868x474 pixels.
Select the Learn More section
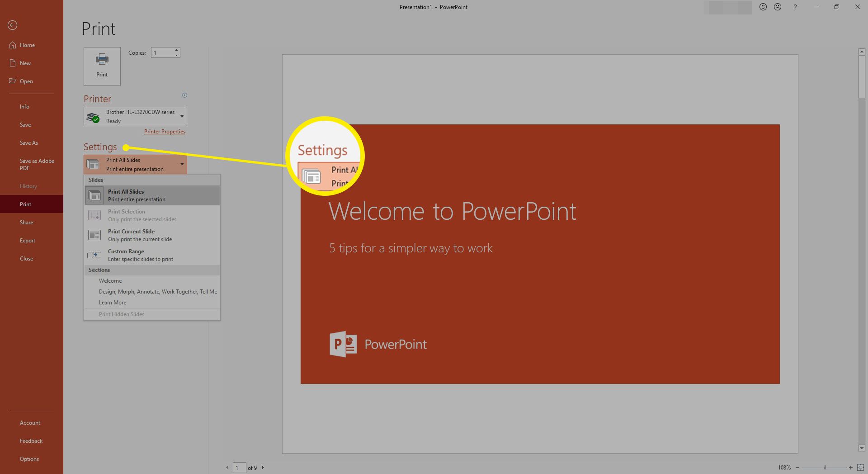[x=152, y=303]
